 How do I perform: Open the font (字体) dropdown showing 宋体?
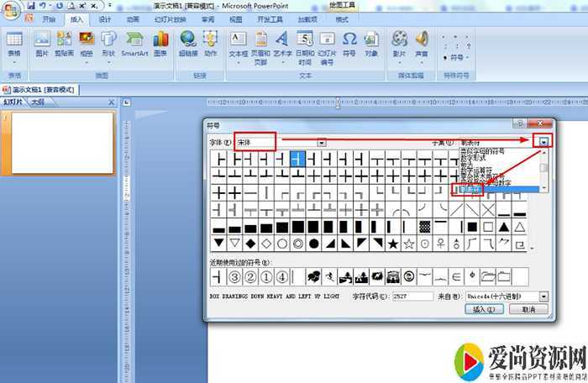pos(321,143)
